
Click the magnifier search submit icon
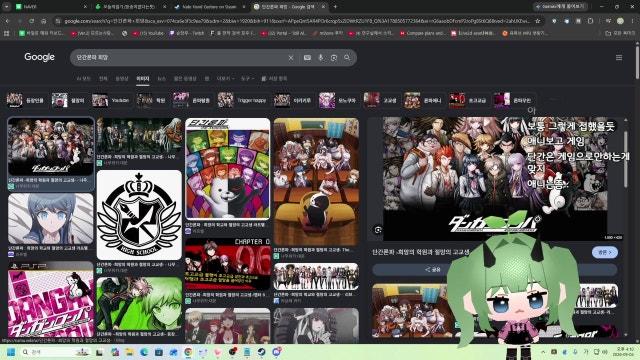point(347,58)
